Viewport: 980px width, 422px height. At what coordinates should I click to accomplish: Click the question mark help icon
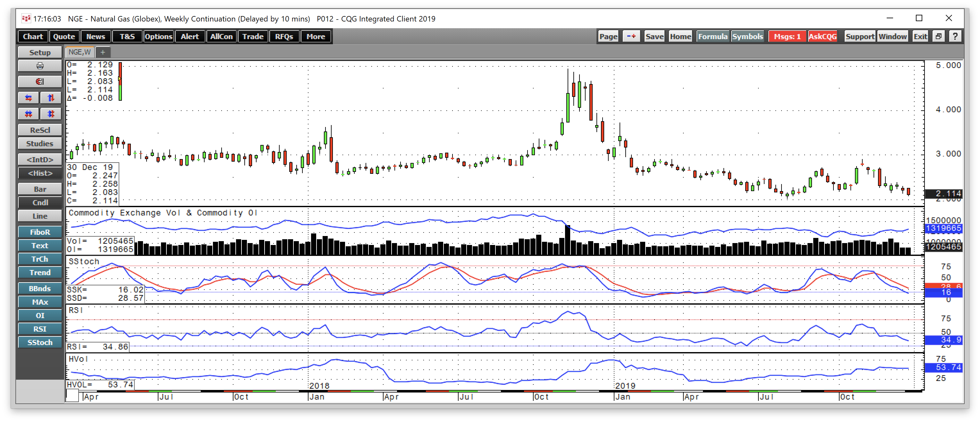(955, 37)
